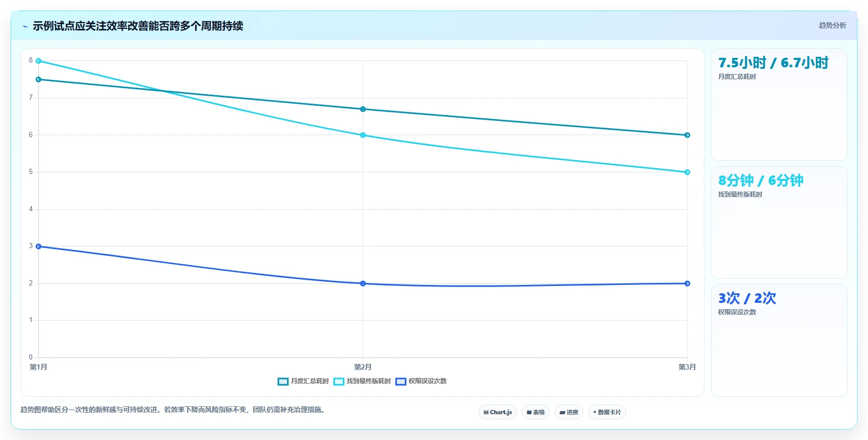Click the 找到最终版耗时 card caption
The width and height of the screenshot is (868, 440).
(x=740, y=195)
